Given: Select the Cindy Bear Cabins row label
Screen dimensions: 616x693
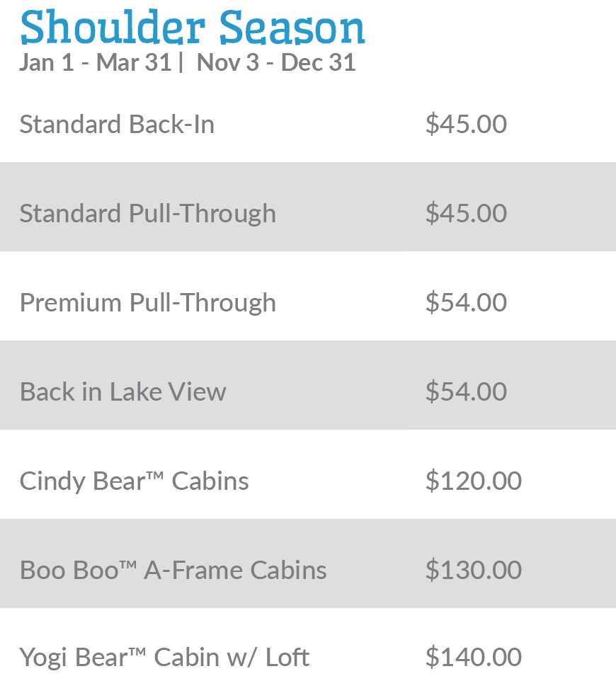Looking at the screenshot, I should click(x=134, y=481).
